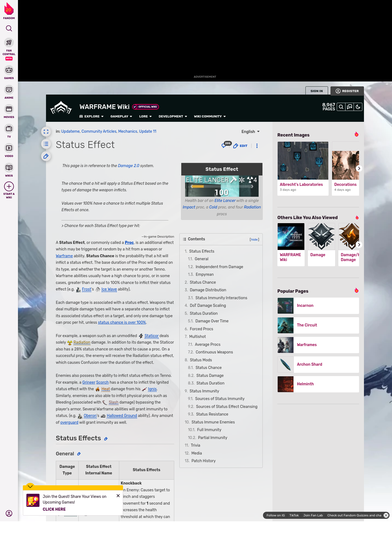The height and width of the screenshot is (545, 392).
Task: Open the Wikis book icon
Action: point(9,168)
